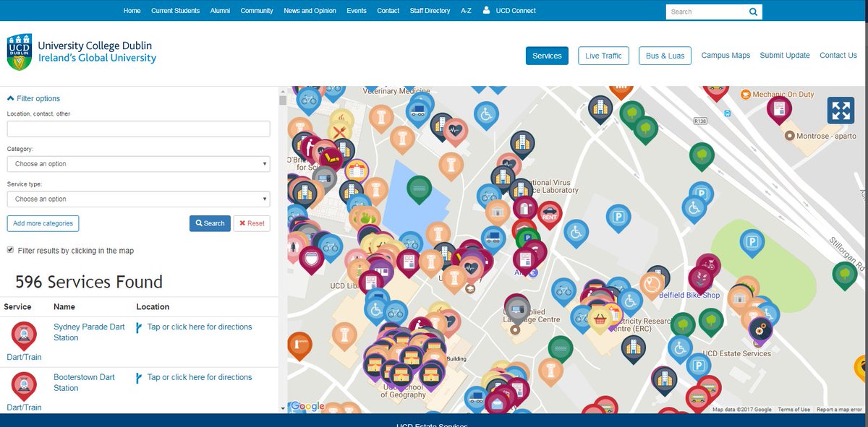Image resolution: width=868 pixels, height=427 pixels.
Task: Click the Mechanic On Duty map label
Action: point(783,94)
